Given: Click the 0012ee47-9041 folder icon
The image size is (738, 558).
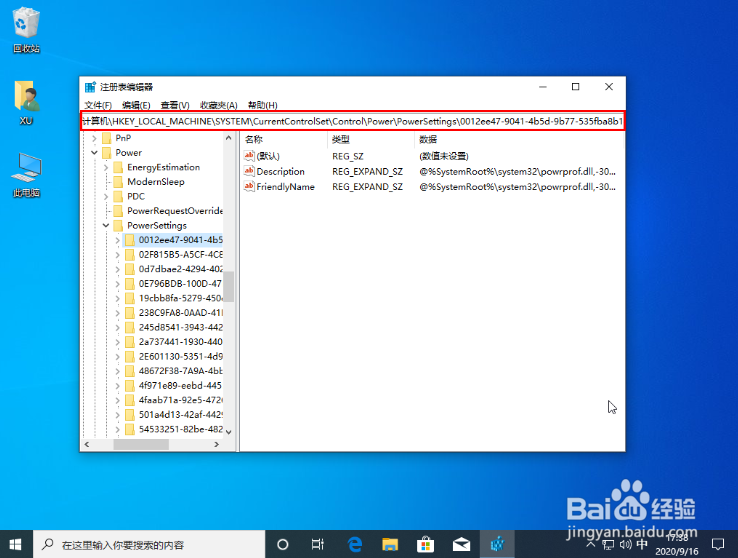Looking at the screenshot, I should coord(130,240).
